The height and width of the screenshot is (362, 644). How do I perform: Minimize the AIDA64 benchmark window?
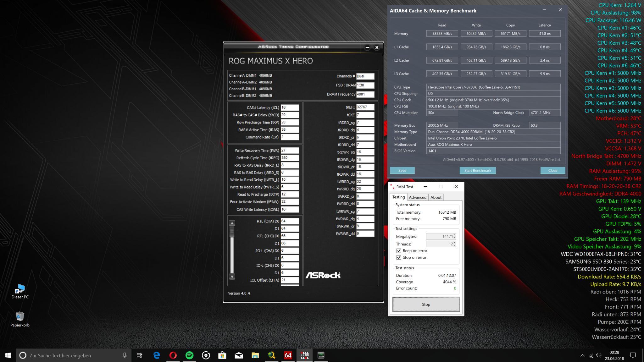pos(544,10)
